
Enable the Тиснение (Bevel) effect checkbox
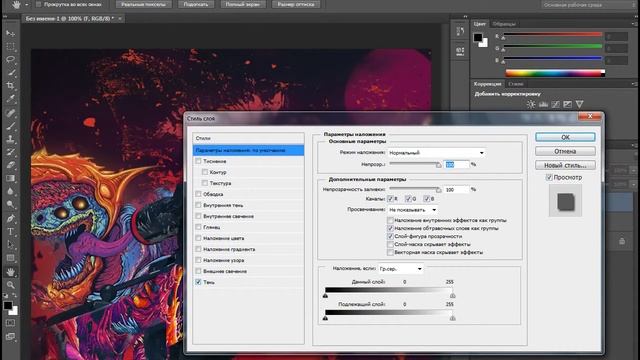tap(198, 161)
